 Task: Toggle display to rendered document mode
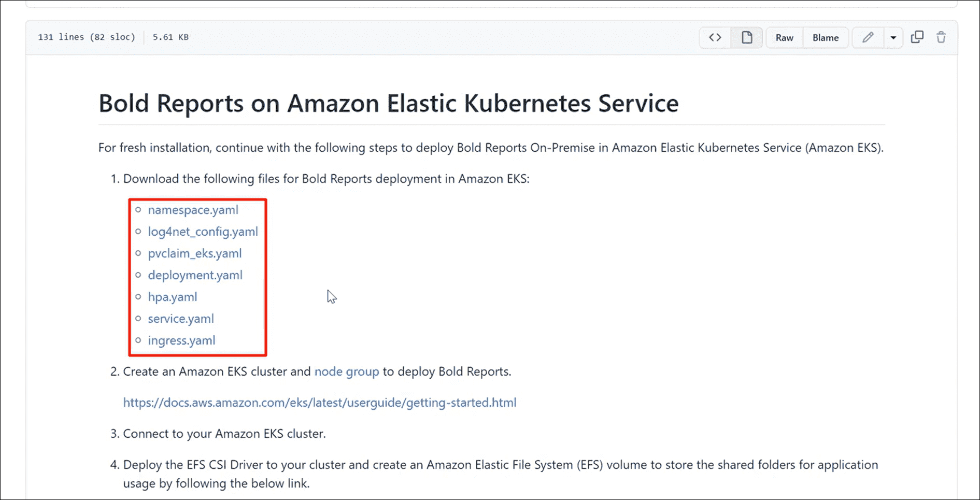pyautogui.click(x=746, y=37)
